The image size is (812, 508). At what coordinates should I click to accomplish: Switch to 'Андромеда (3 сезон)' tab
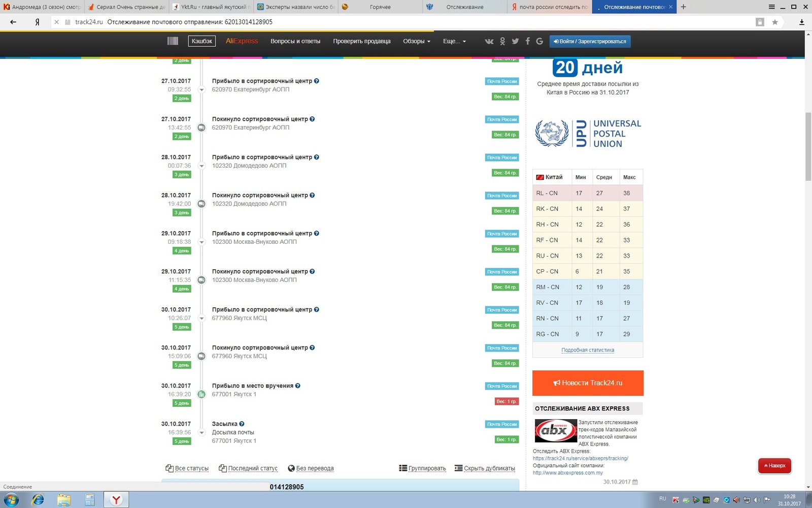(x=42, y=7)
